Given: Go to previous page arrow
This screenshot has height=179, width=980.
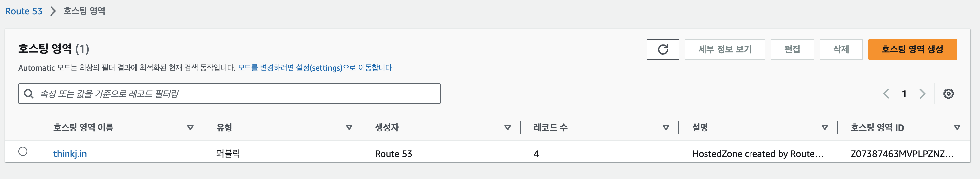Looking at the screenshot, I should point(886,94).
